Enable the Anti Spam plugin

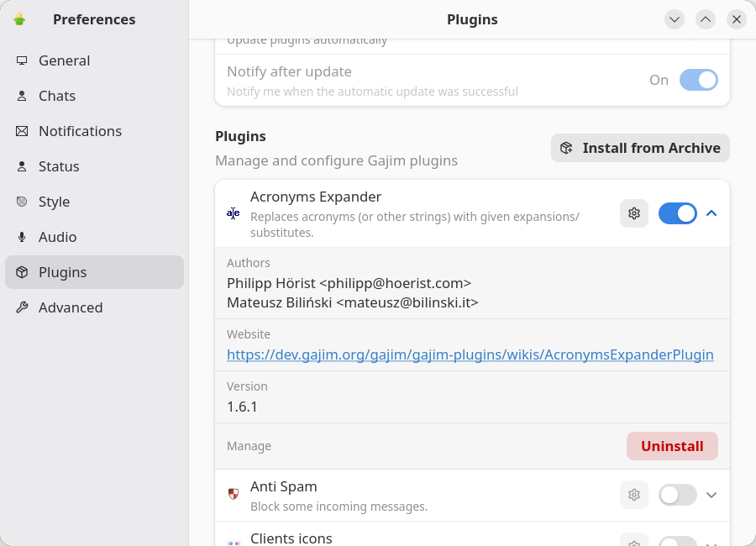pos(677,495)
